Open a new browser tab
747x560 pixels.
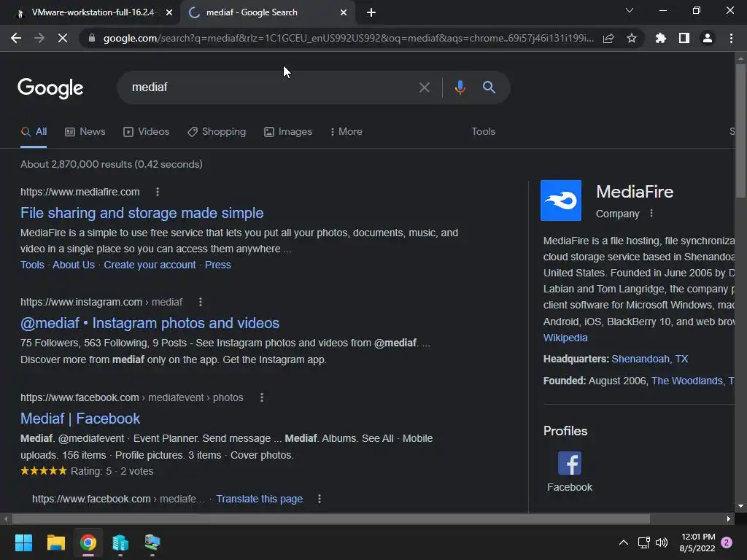coord(371,12)
